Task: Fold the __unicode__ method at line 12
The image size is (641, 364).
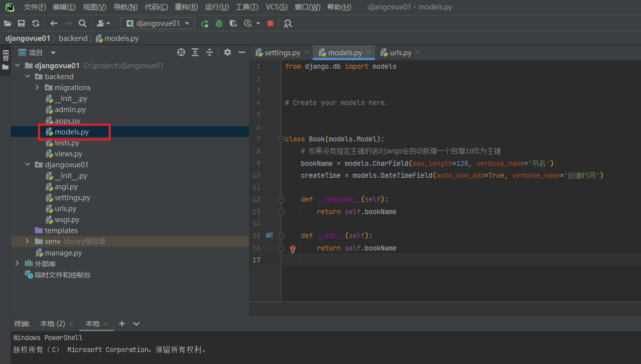Action: [281, 199]
